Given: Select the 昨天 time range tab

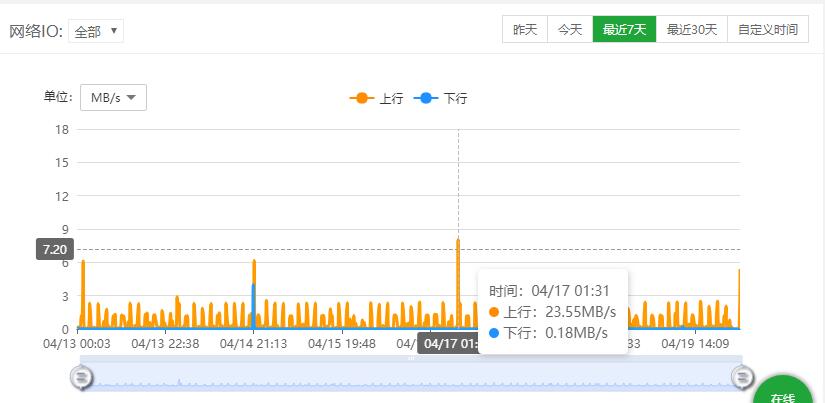Looking at the screenshot, I should (525, 29).
